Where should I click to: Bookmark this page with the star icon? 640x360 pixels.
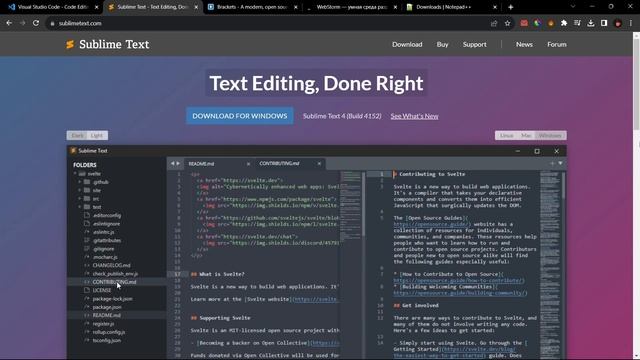click(x=507, y=23)
